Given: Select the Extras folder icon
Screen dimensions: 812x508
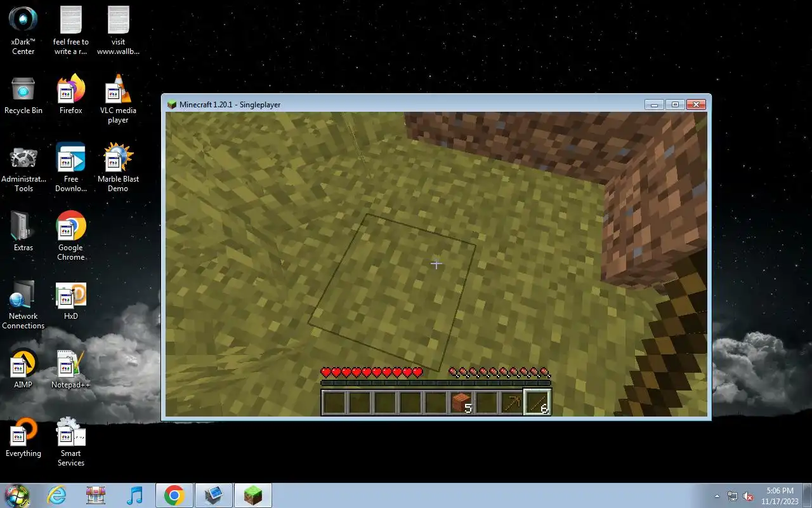Looking at the screenshot, I should (x=23, y=232).
